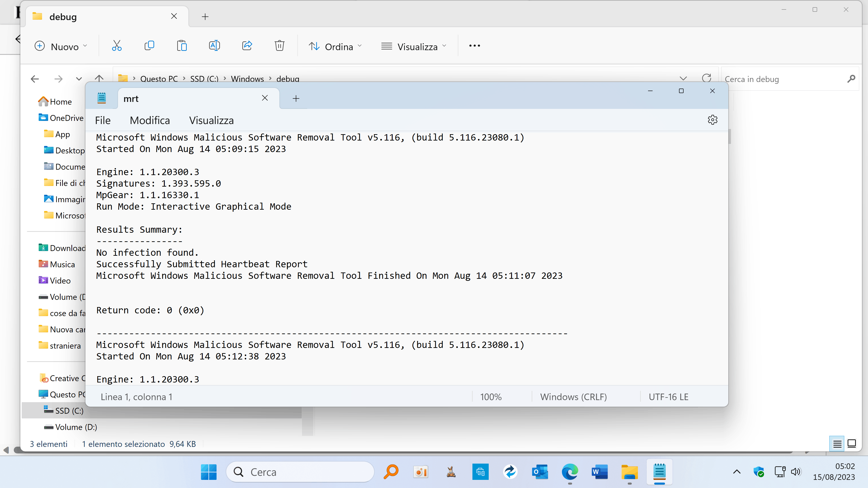Expand the Ordina sort dropdown
This screenshot has height=488, width=868.
click(335, 47)
